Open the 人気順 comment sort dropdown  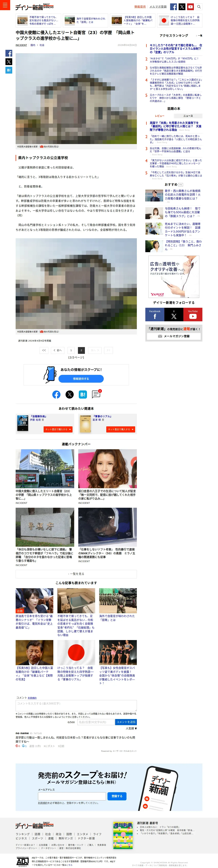click(x=131, y=729)
